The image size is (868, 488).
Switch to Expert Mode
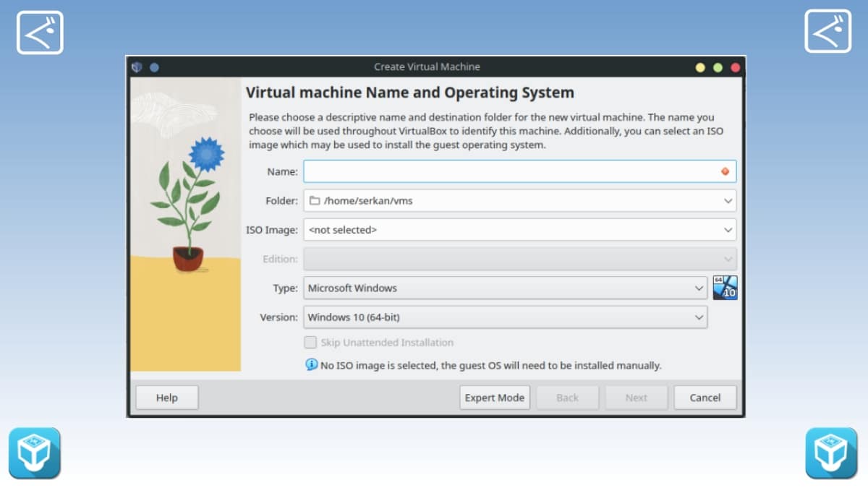[x=495, y=398]
